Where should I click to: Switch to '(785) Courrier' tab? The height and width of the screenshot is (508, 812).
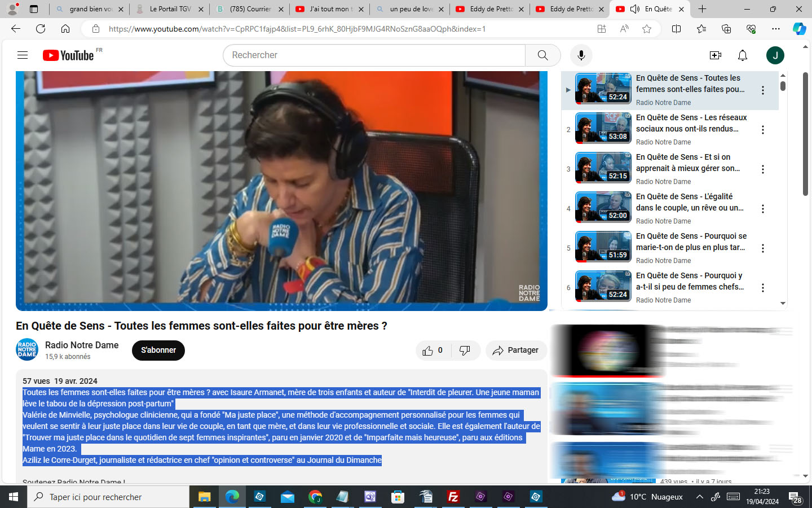point(250,9)
